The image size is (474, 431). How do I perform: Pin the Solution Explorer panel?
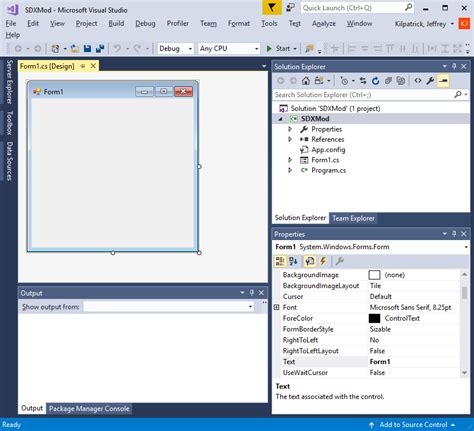coord(454,67)
